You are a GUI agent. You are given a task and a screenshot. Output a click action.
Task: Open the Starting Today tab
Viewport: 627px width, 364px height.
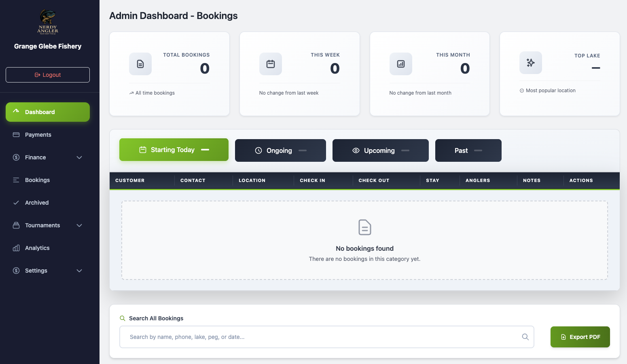coord(173,149)
